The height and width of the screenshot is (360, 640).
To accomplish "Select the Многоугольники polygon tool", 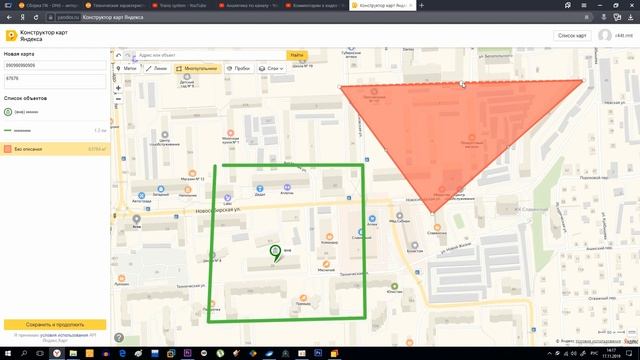I will 197,69.
